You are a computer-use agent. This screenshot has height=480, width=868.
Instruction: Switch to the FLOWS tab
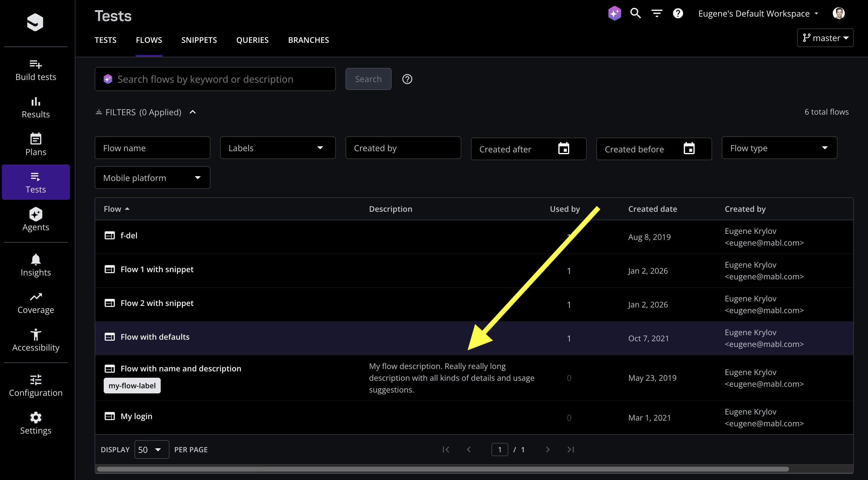pos(149,40)
